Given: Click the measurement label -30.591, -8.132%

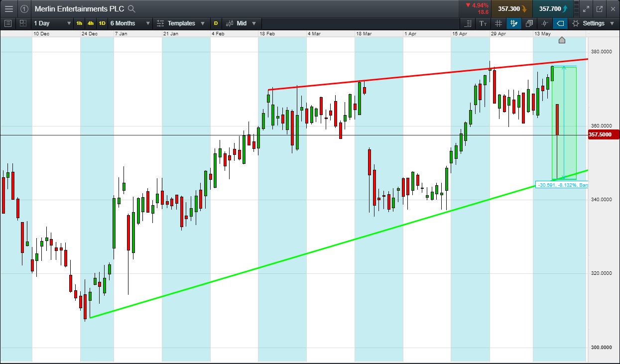Looking at the screenshot, I should click(x=562, y=185).
